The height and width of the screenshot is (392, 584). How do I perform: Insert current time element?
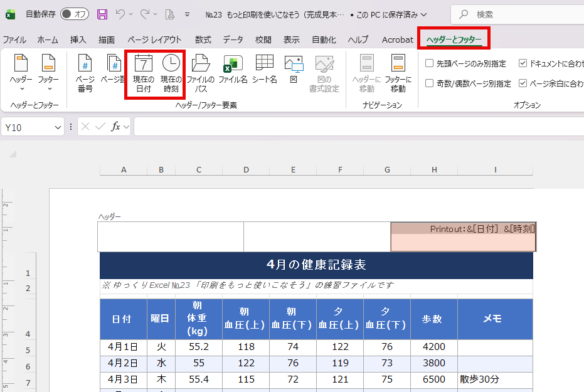point(171,73)
